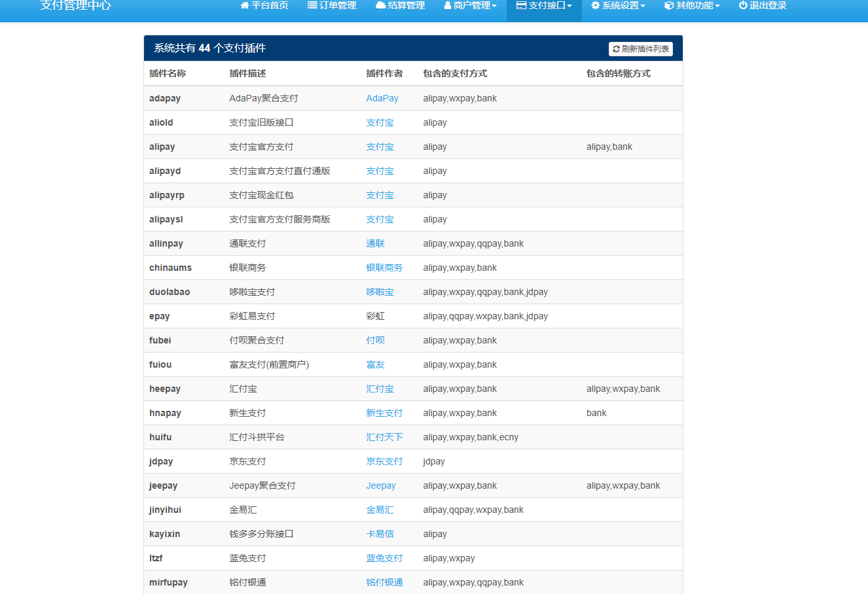Select the allinpay plugin name
Image resolution: width=868 pixels, height=594 pixels.
pyautogui.click(x=166, y=243)
